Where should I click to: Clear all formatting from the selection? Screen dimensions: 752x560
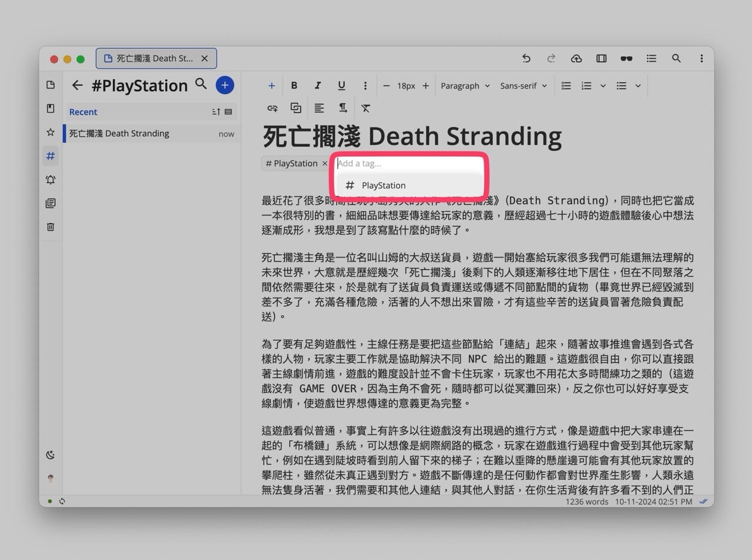coord(366,108)
